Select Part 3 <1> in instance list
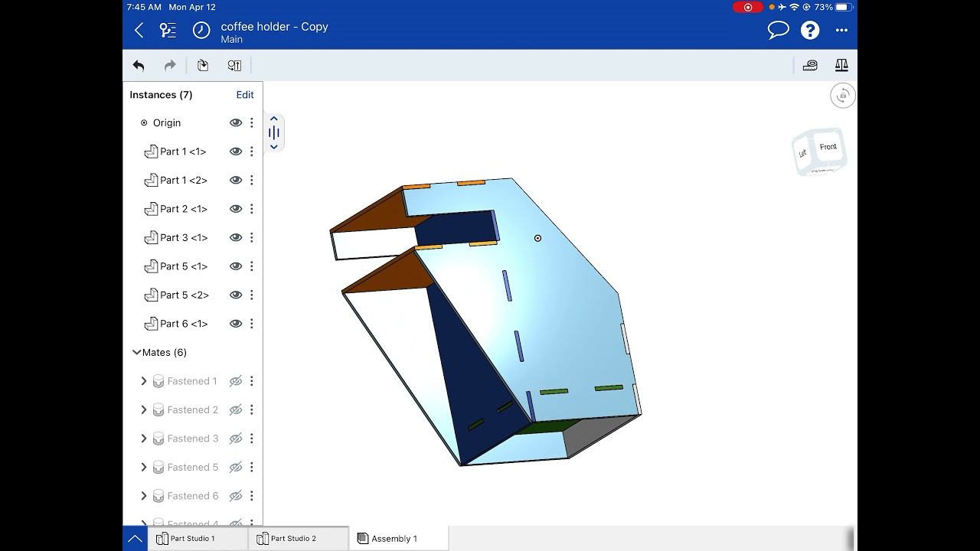 pos(184,237)
